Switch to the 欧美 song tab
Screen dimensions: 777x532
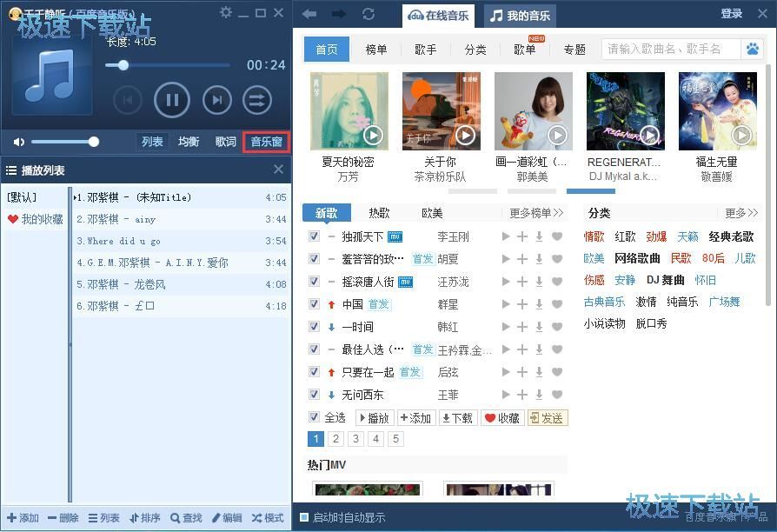click(432, 213)
